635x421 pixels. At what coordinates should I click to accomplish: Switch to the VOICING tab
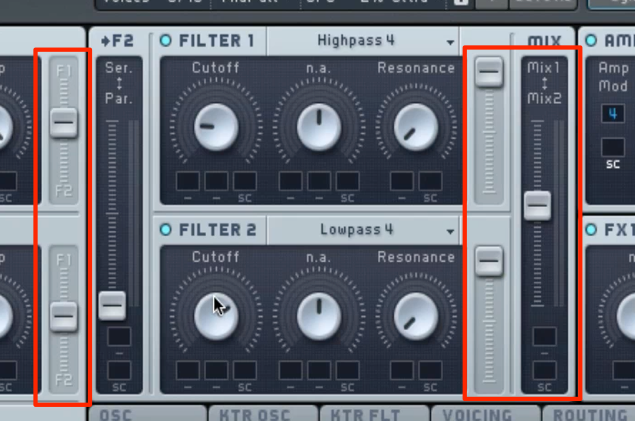coord(486,414)
